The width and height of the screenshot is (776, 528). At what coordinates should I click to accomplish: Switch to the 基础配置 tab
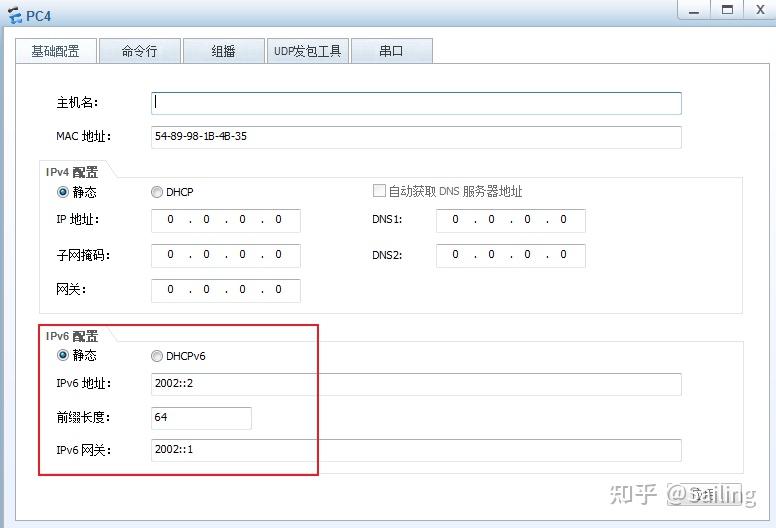tap(55, 51)
